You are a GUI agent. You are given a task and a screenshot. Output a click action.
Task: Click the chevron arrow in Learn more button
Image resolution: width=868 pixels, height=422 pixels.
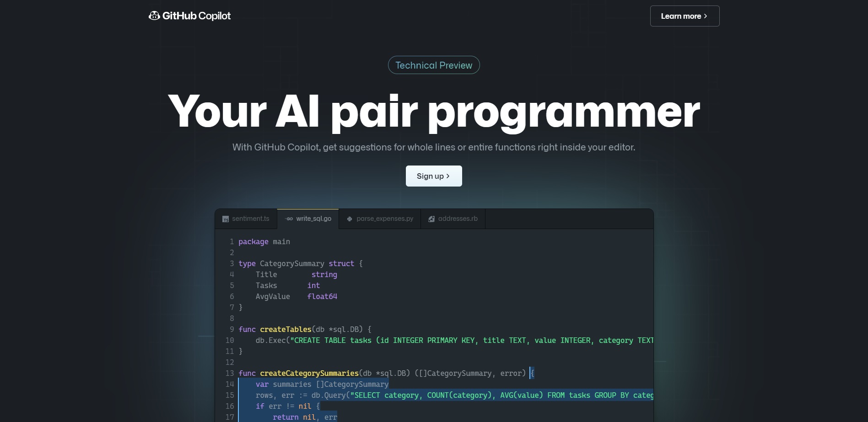pos(706,16)
